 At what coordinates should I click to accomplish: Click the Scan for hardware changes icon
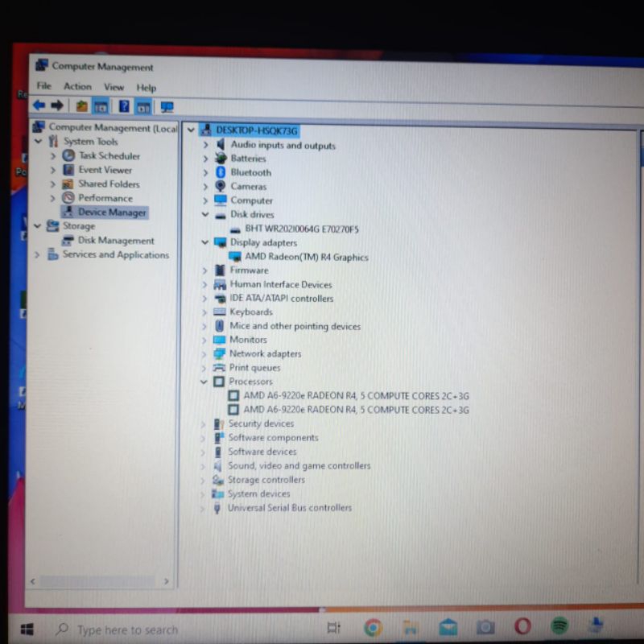pos(167,108)
